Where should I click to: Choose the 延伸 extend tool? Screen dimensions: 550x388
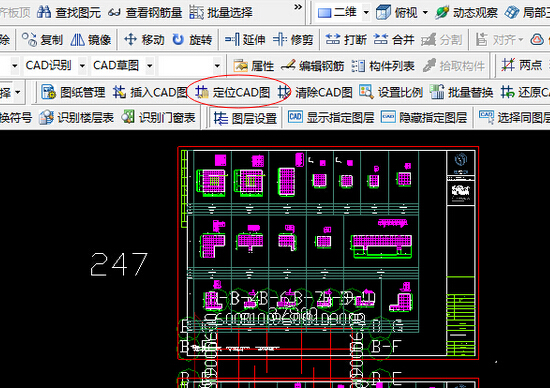click(x=245, y=40)
